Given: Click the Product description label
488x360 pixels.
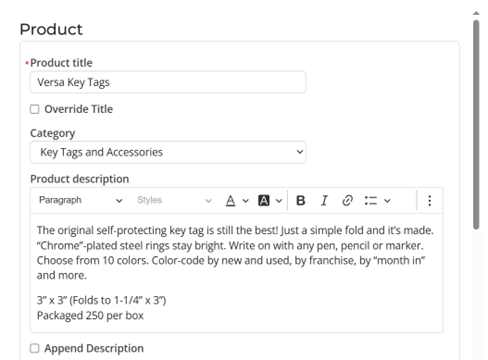Looking at the screenshot, I should coord(79,179).
